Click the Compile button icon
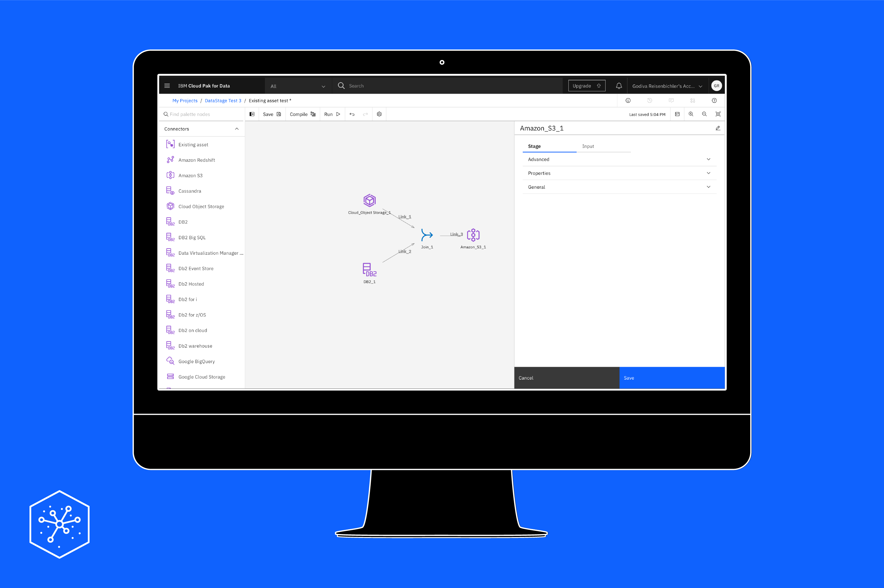884x588 pixels. coord(312,114)
